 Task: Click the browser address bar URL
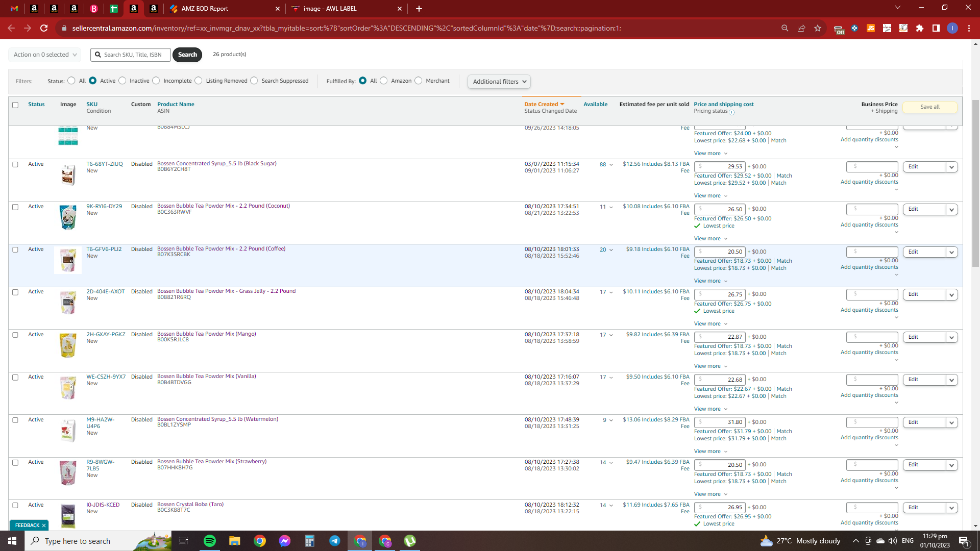click(347, 28)
